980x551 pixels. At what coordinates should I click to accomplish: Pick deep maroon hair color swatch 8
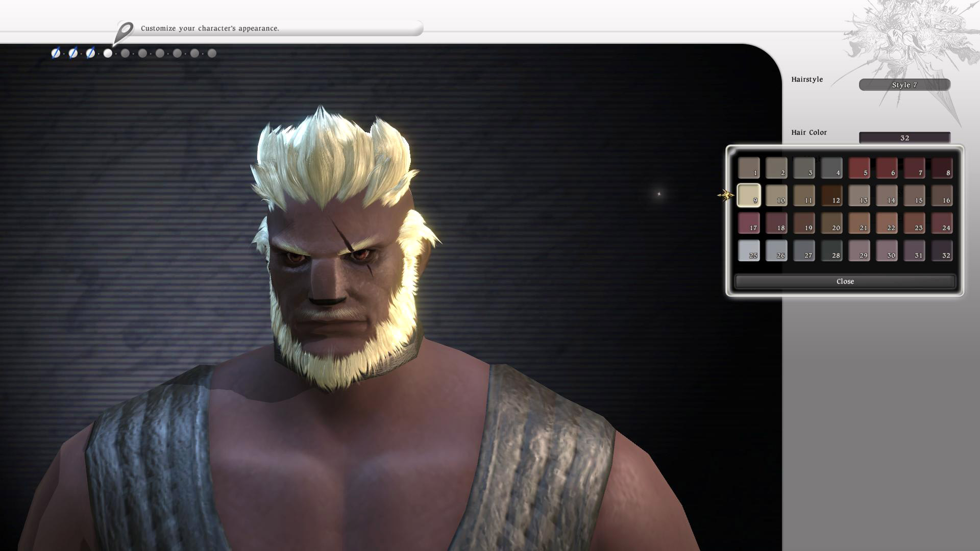click(942, 168)
